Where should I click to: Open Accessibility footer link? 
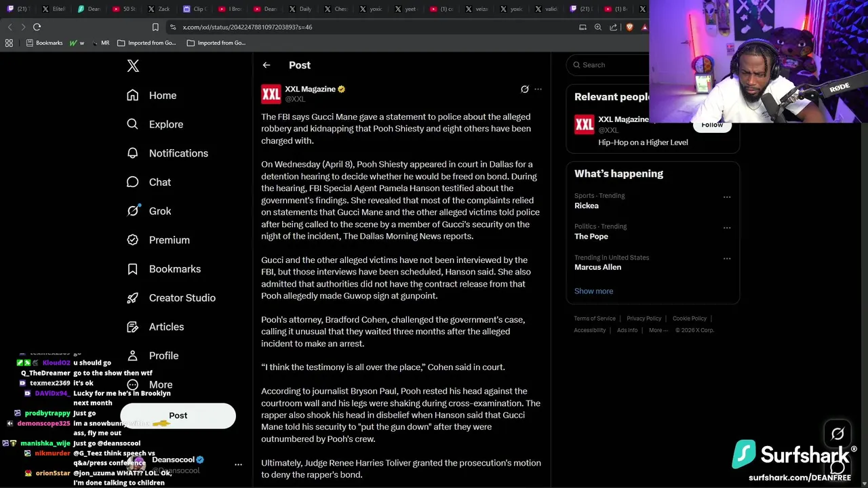point(589,331)
